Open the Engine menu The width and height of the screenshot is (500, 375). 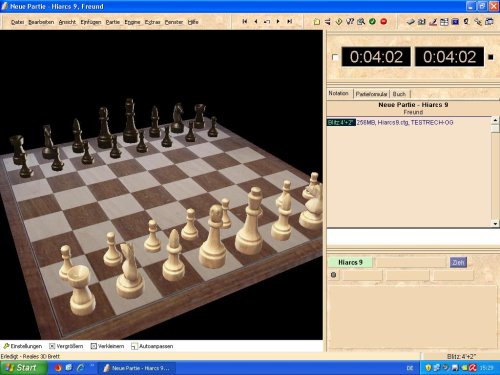[132, 22]
